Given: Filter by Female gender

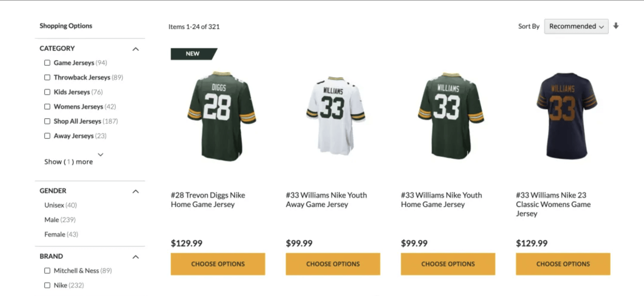Looking at the screenshot, I should pyautogui.click(x=55, y=235).
